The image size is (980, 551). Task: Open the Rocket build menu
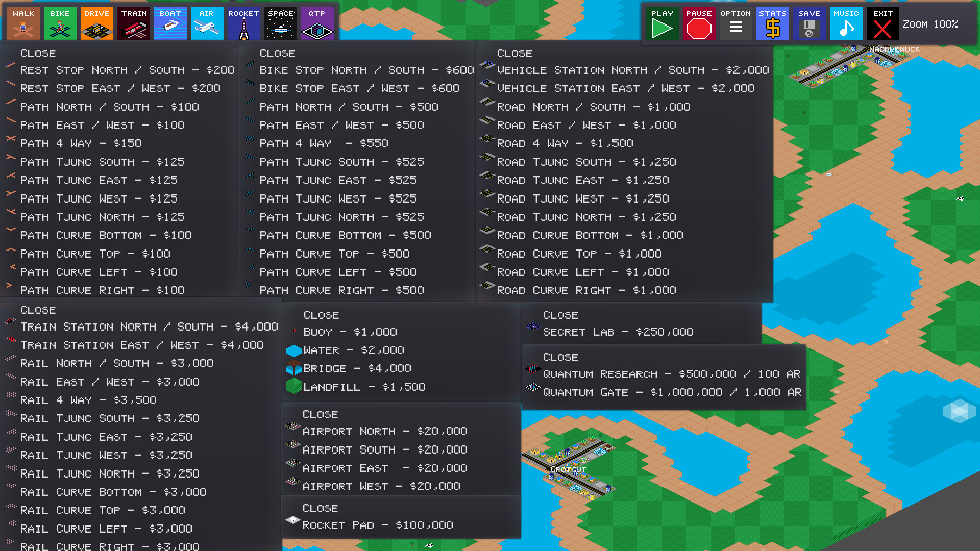244,23
